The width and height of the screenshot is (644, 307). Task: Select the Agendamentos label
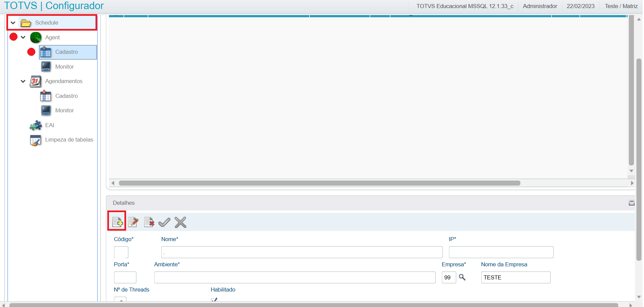click(x=64, y=81)
